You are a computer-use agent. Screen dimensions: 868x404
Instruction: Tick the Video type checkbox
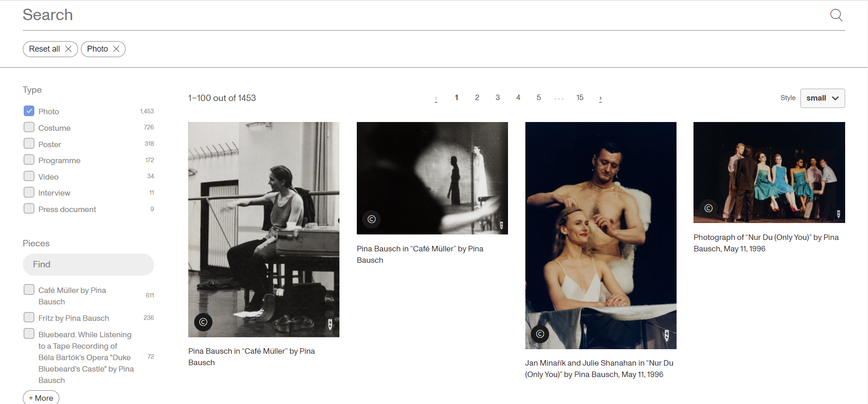pos(29,176)
